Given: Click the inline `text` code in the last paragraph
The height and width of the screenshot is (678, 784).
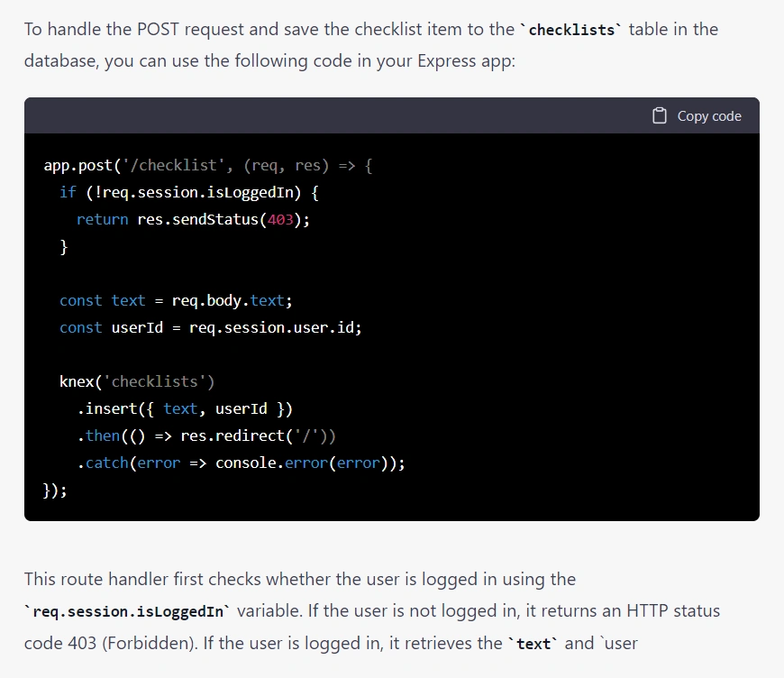Looking at the screenshot, I should (x=533, y=644).
